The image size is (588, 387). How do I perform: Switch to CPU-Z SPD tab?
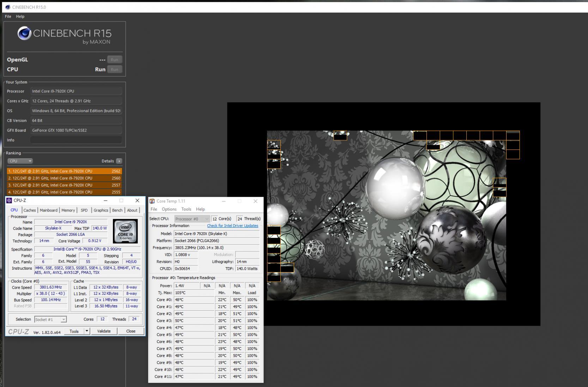[84, 210]
